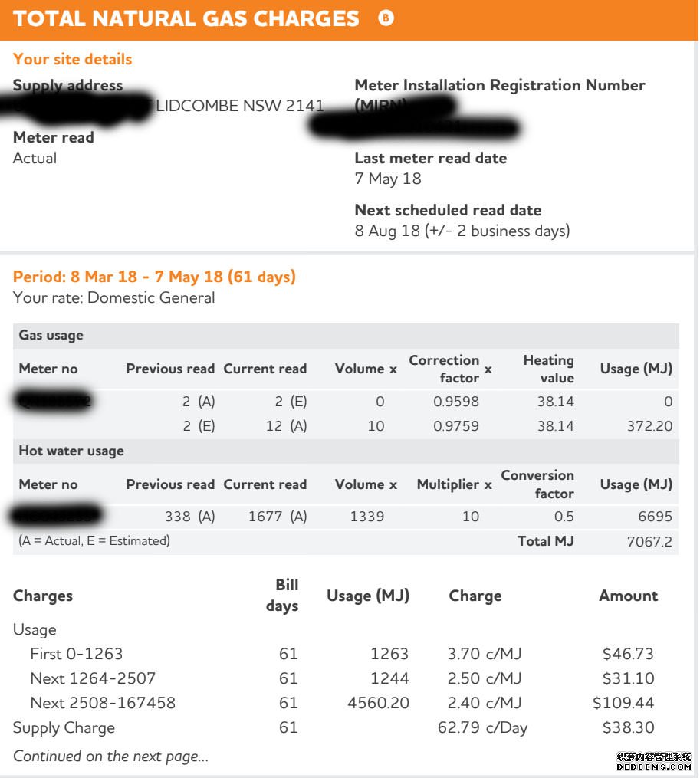Select the Conversion factor column header
Image resolution: width=700 pixels, height=778 pixels.
pos(537,484)
